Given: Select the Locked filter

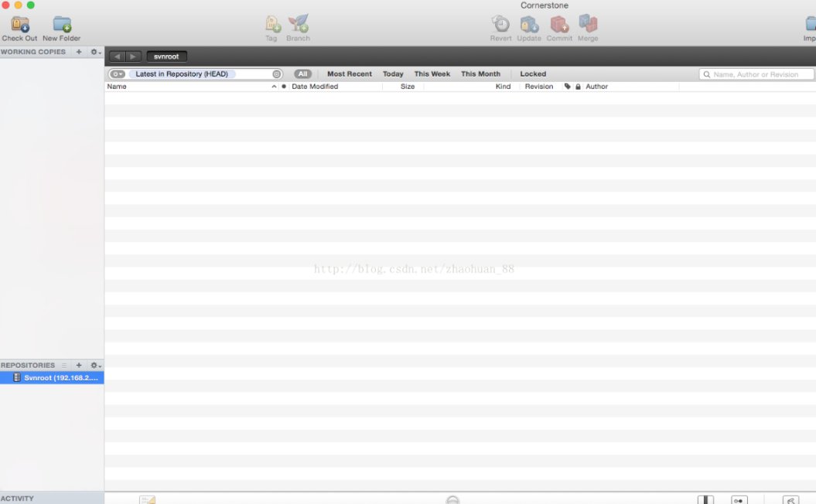Looking at the screenshot, I should point(533,74).
